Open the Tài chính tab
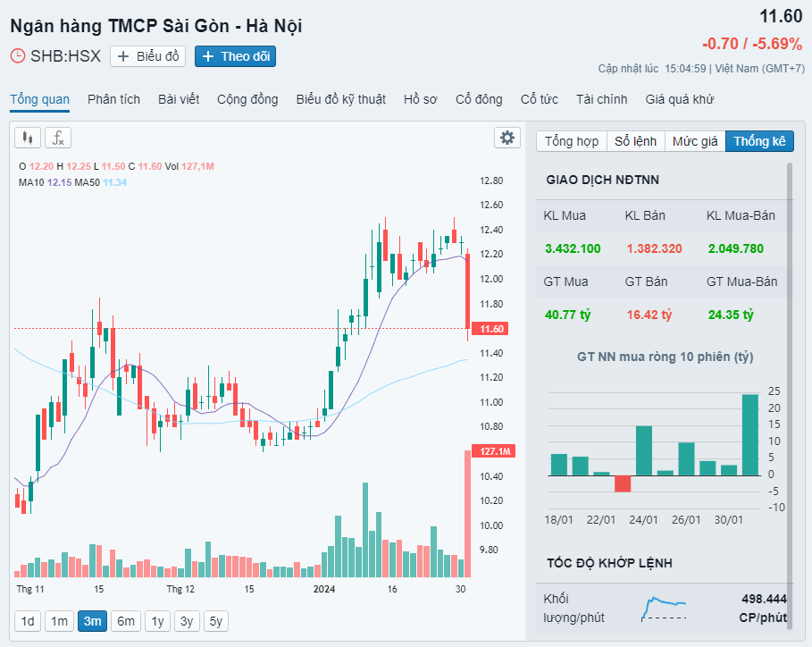The height and width of the screenshot is (647, 812). [602, 99]
